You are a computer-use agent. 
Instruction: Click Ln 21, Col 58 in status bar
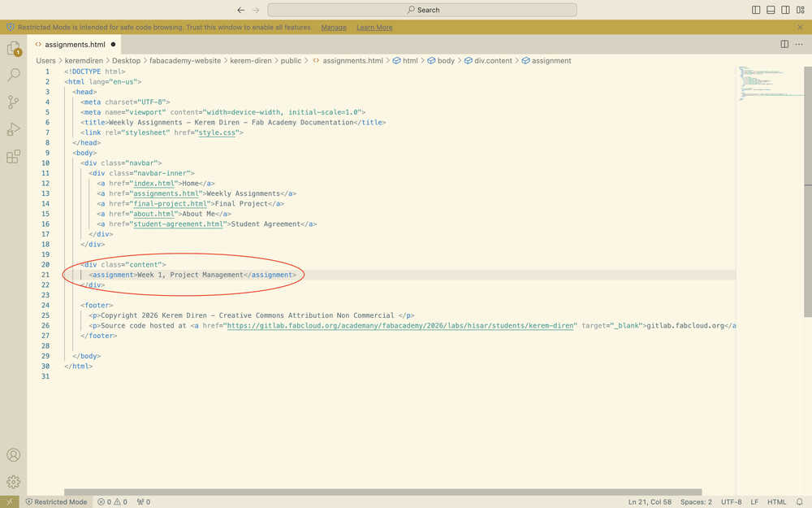pyautogui.click(x=650, y=501)
